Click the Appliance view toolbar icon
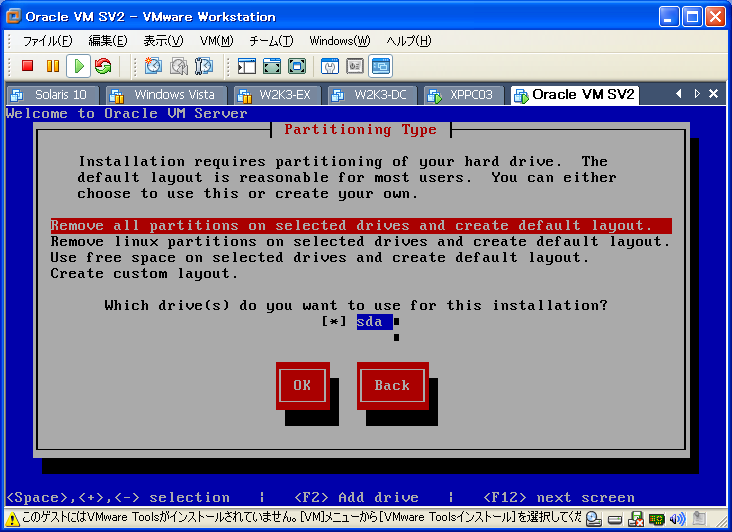 click(355, 66)
